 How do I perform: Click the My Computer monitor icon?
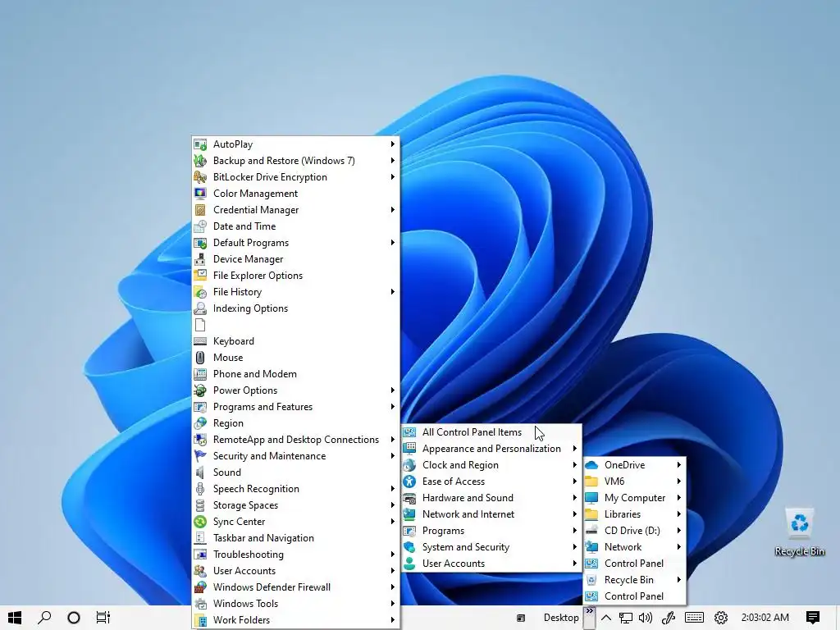pos(592,498)
